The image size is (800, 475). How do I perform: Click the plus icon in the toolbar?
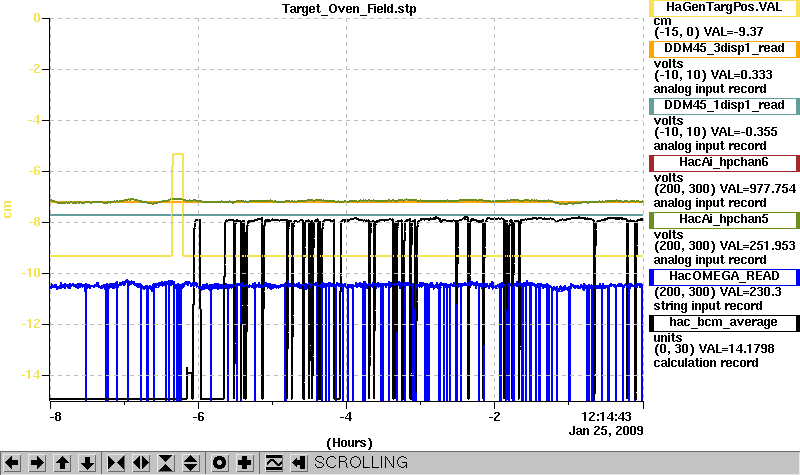[x=245, y=463]
